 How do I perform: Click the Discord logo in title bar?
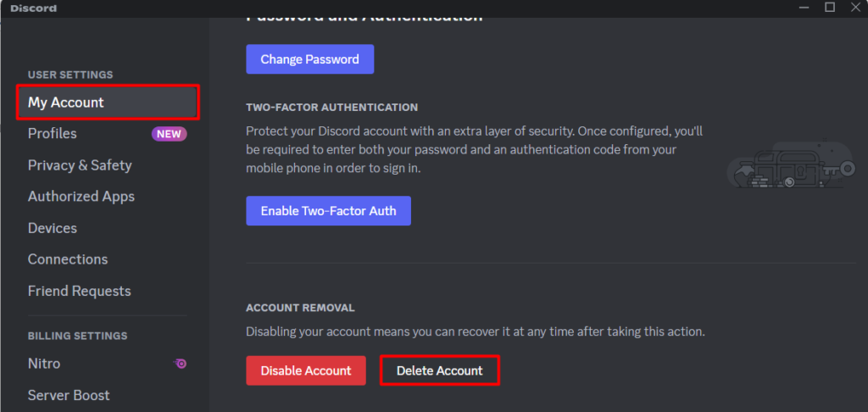tap(33, 8)
